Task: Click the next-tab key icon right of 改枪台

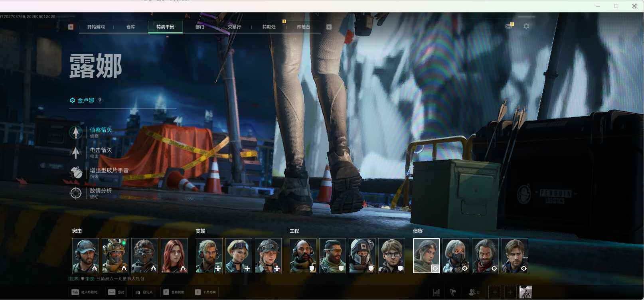Action: click(x=329, y=27)
